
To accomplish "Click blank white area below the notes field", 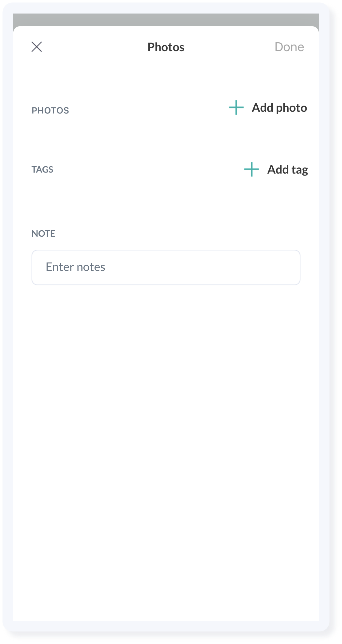I will pyautogui.click(x=166, y=426).
